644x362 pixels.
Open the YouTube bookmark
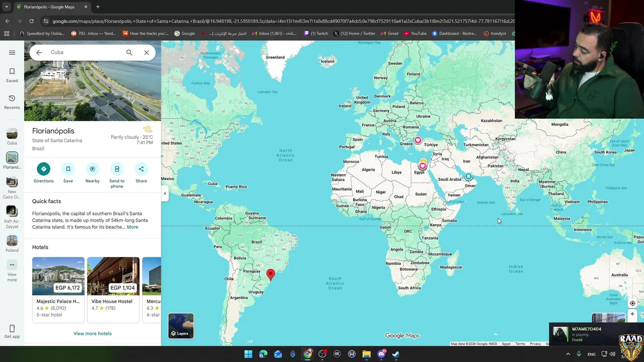tap(415, 34)
